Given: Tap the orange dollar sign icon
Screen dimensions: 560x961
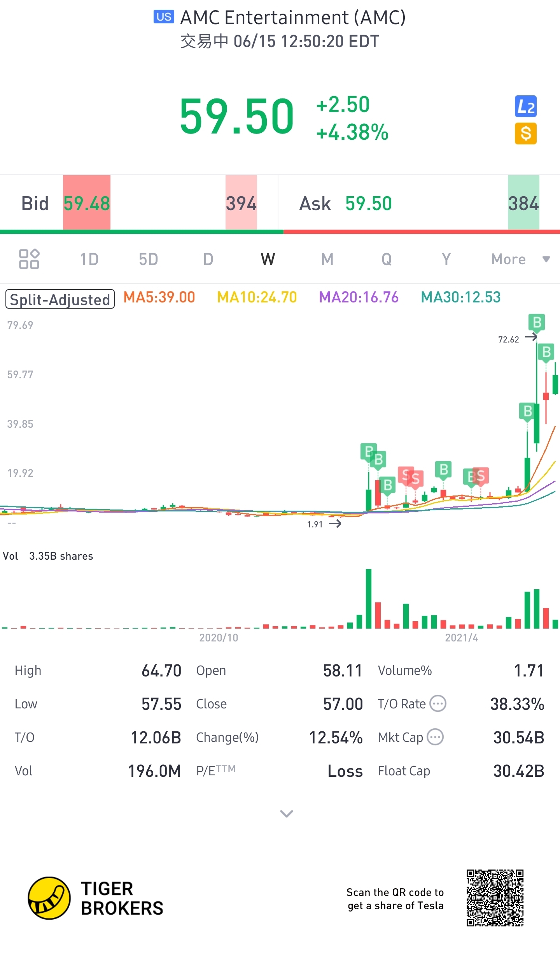Looking at the screenshot, I should pos(525,134).
